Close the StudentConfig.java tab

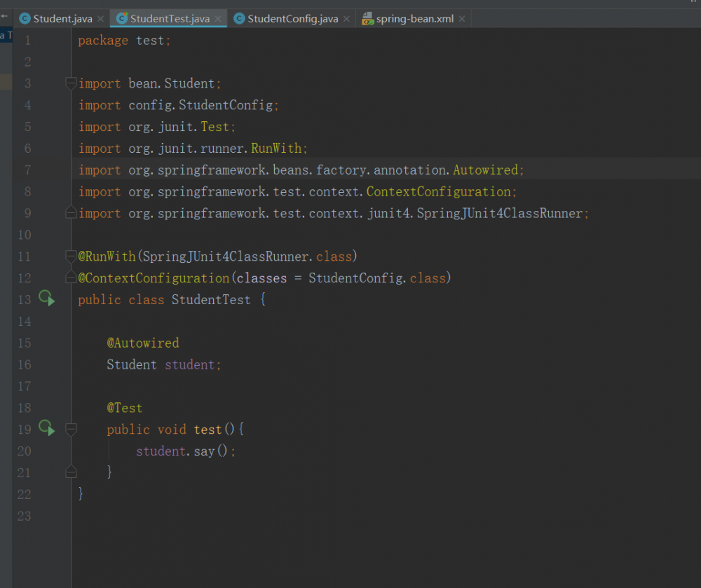point(347,19)
